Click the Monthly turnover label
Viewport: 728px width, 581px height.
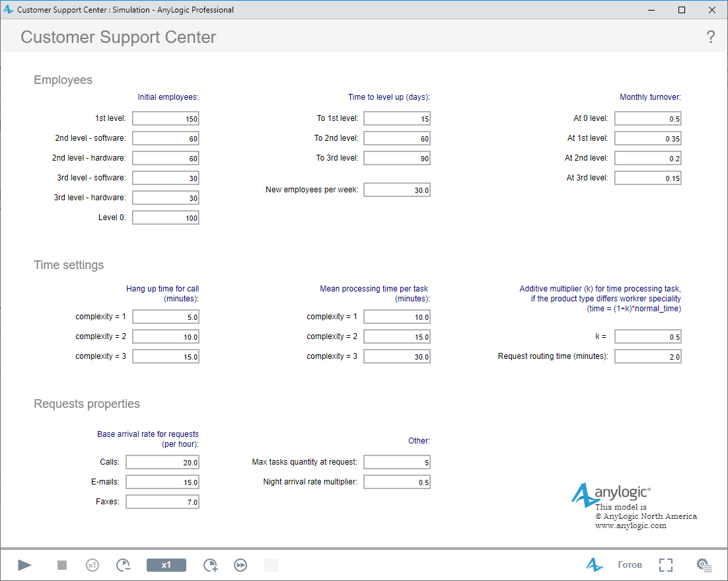coord(650,97)
